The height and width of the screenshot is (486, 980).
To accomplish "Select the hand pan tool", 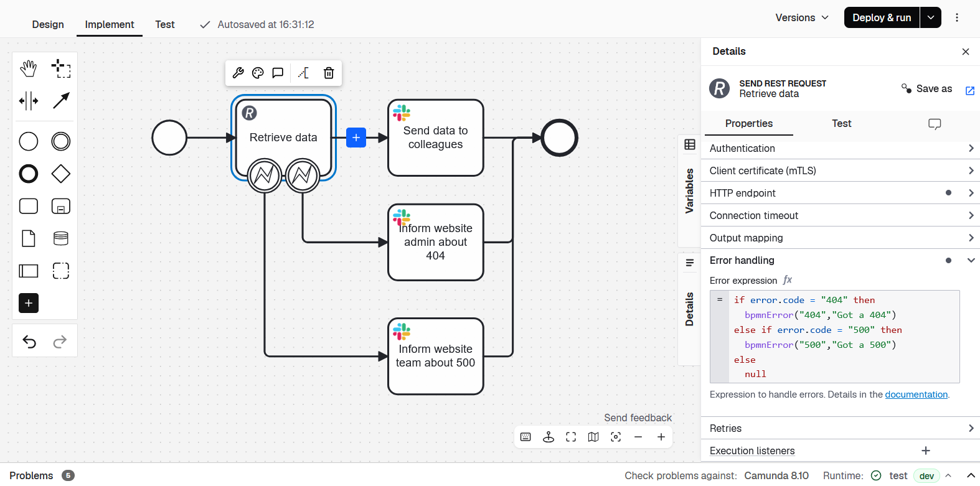I will [x=29, y=68].
